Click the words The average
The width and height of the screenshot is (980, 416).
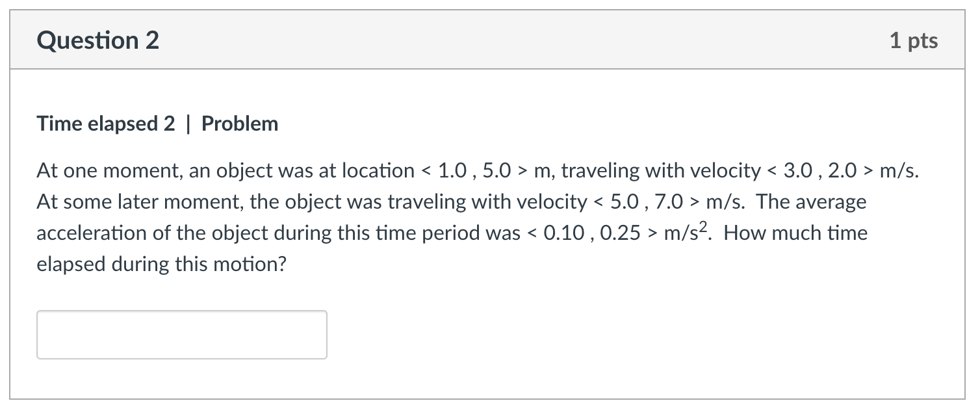pyautogui.click(x=812, y=201)
